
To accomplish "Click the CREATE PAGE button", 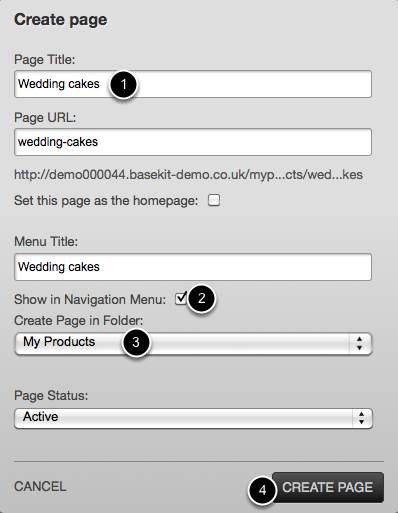I will (328, 487).
